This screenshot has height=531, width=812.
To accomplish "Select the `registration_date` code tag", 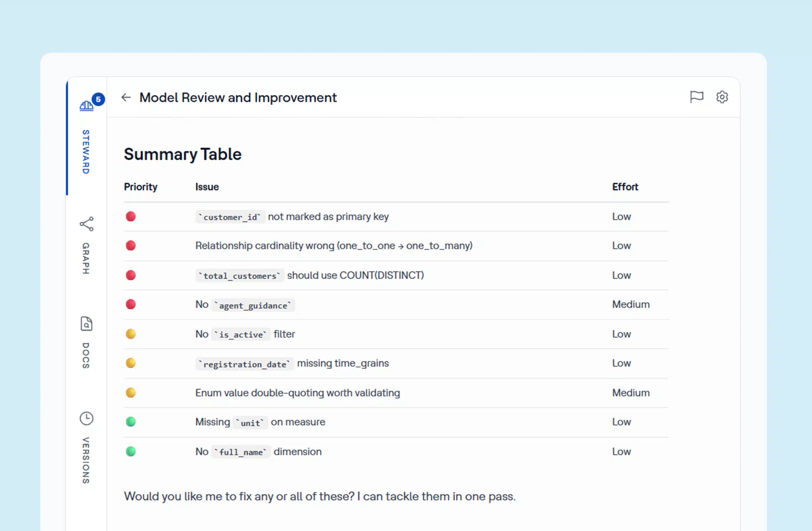I will pyautogui.click(x=245, y=364).
